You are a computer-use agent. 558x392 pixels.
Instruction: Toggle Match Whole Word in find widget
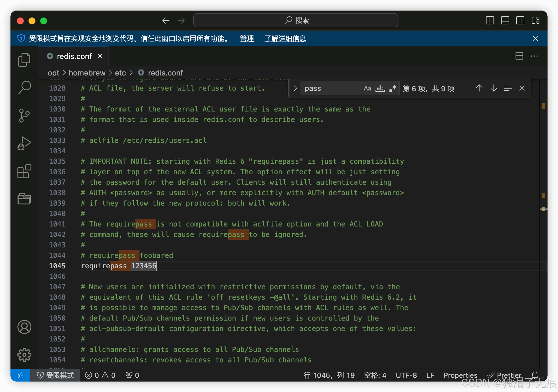click(x=380, y=88)
